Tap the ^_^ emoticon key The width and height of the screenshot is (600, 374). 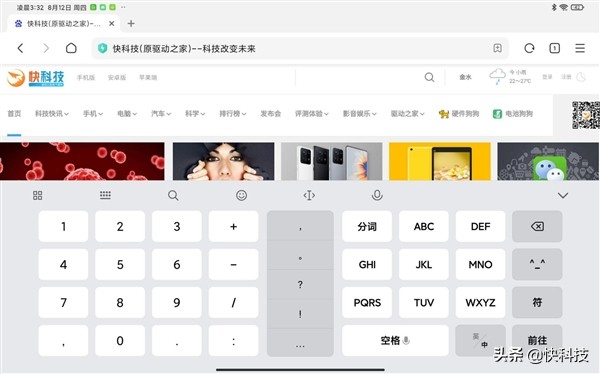pos(537,264)
